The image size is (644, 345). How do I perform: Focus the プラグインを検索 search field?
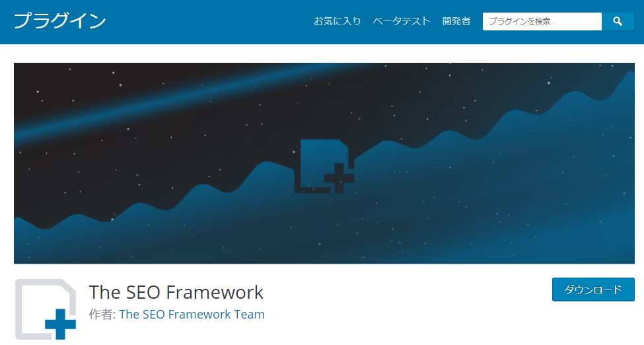pos(542,21)
